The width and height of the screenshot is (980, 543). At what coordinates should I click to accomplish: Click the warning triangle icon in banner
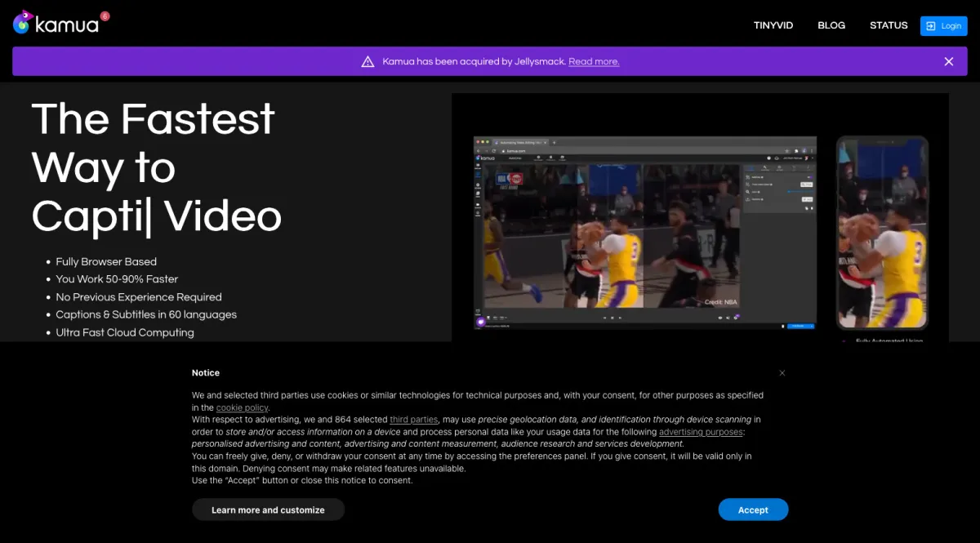(367, 61)
